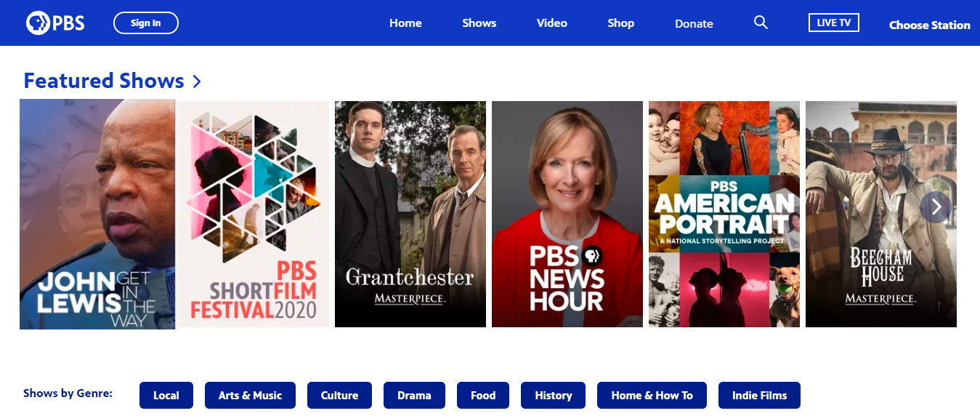Open the Video menu item
The width and height of the screenshot is (980, 416).
coord(552,23)
